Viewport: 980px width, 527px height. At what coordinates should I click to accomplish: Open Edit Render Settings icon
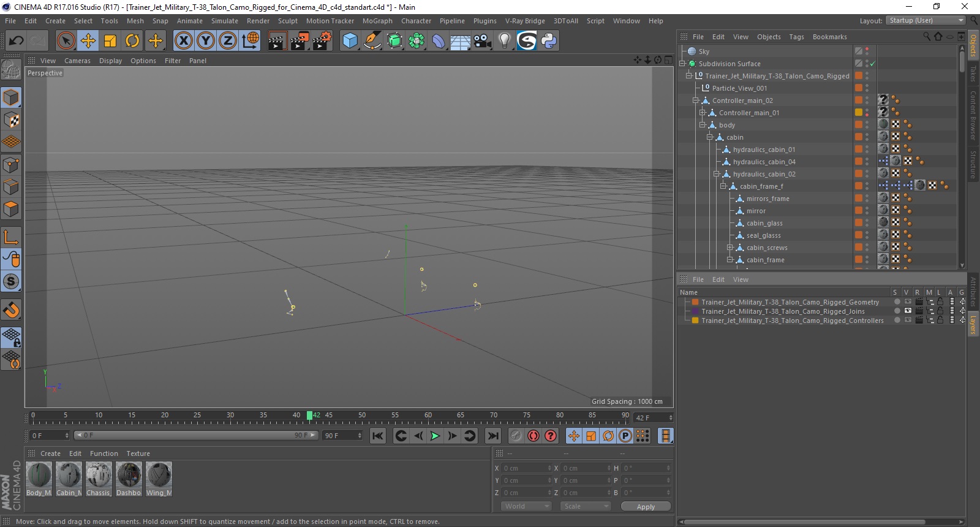tap(322, 41)
